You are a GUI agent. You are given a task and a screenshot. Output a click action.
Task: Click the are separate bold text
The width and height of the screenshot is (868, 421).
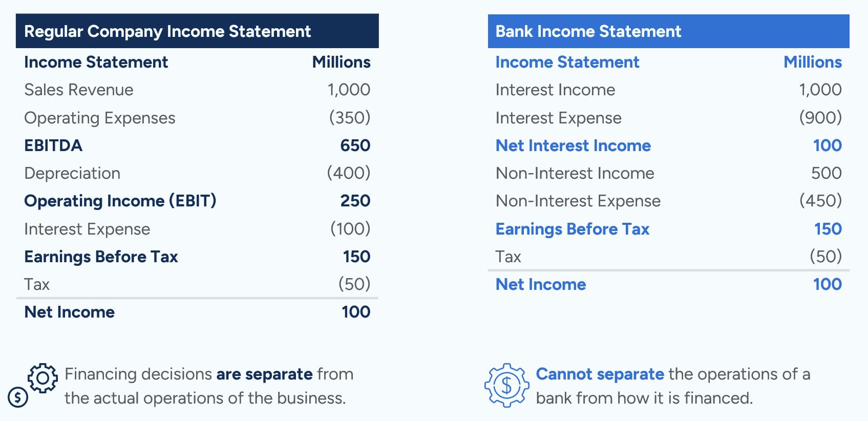(x=264, y=374)
